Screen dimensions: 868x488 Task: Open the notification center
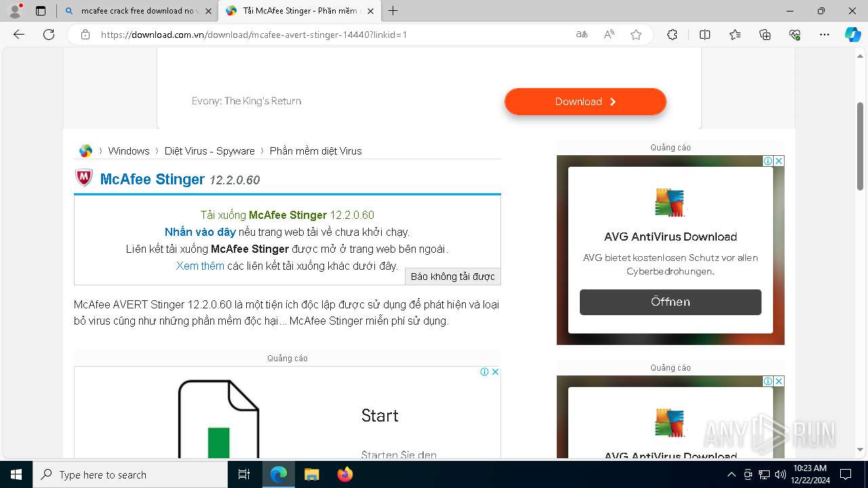pyautogui.click(x=846, y=474)
